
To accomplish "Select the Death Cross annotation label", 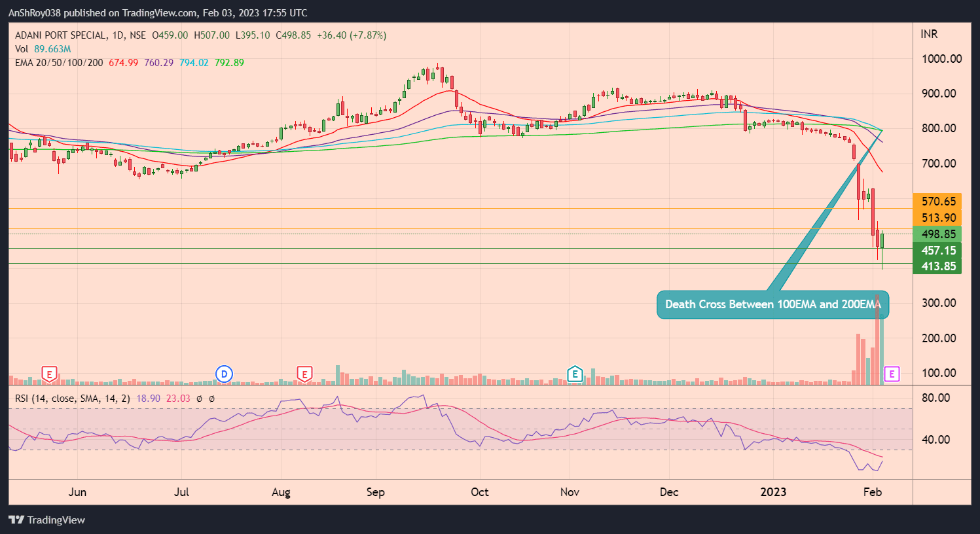I will [x=772, y=304].
